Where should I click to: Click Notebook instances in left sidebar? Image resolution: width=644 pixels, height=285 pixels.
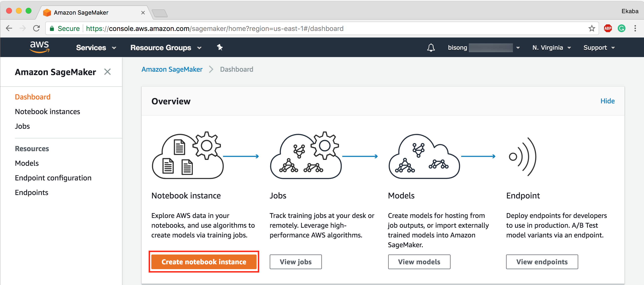[x=47, y=111]
